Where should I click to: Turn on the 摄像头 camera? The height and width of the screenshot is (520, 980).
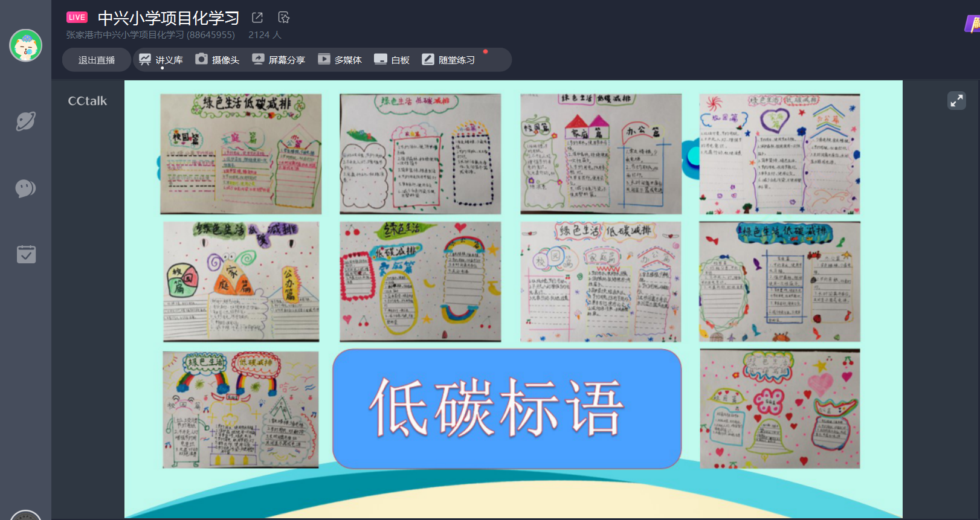[x=218, y=60]
